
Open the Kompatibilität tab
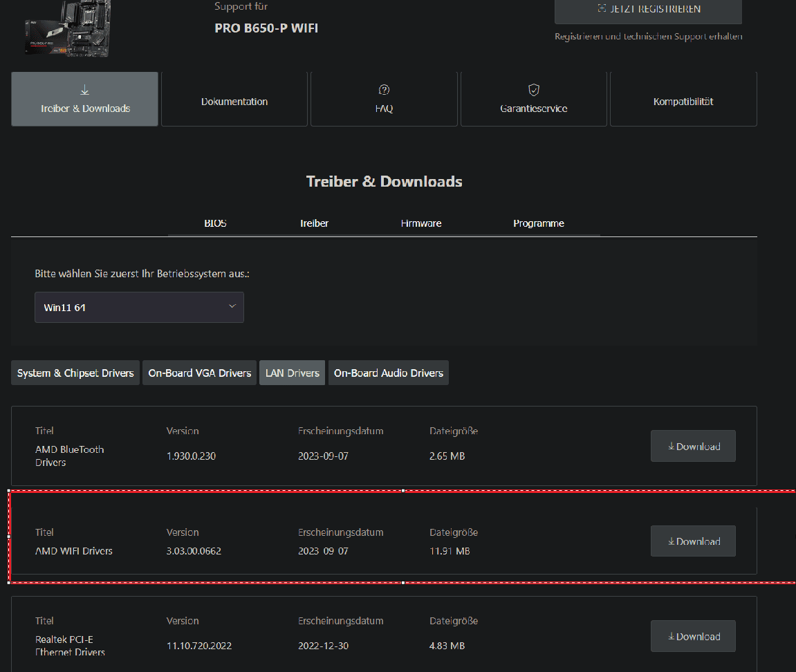click(x=683, y=99)
